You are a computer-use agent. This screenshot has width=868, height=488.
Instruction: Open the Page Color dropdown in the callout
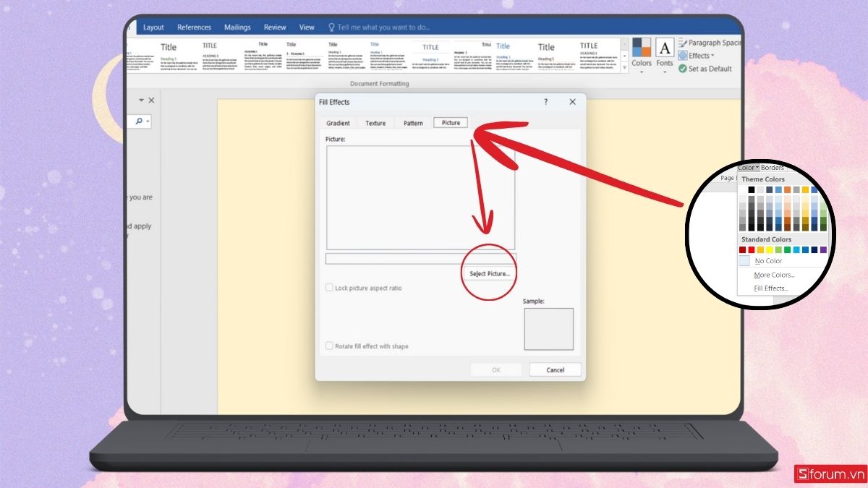749,168
